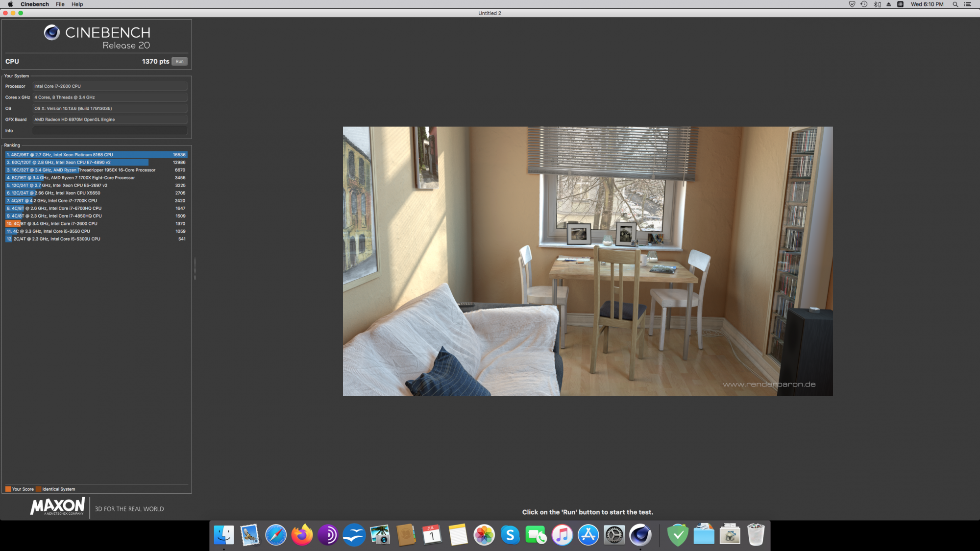Click the MAXON logo link
Viewport: 980px width, 551px height.
[x=58, y=506]
